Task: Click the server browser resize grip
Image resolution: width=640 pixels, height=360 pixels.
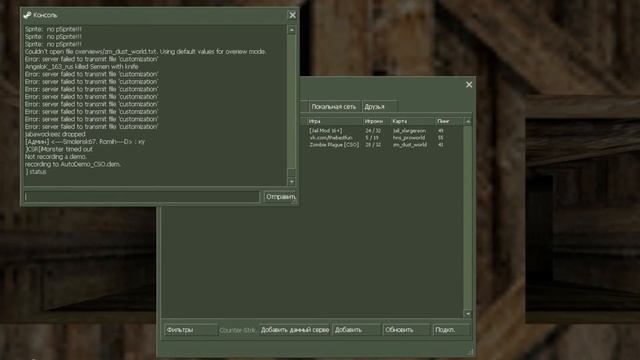Action: (470, 352)
